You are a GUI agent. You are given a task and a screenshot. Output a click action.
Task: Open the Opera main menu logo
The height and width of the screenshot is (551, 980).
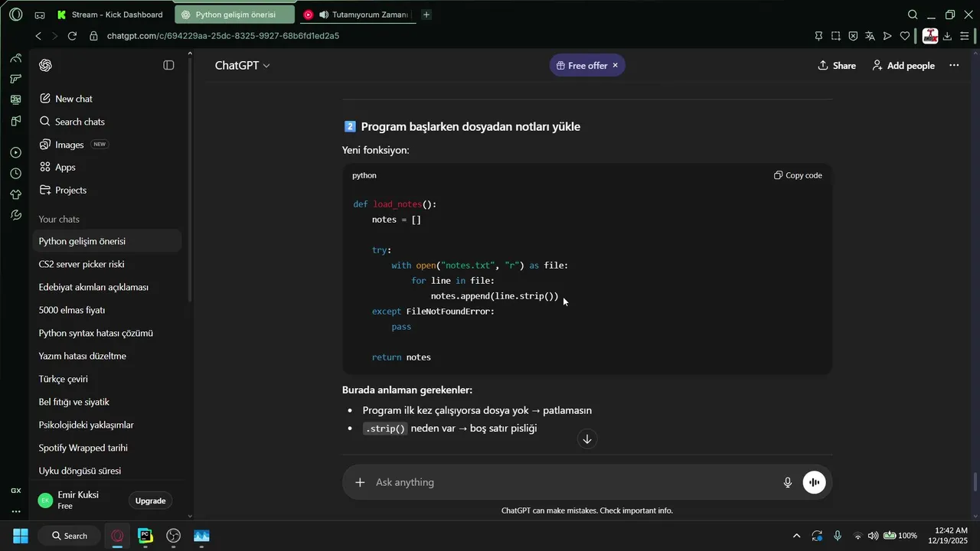point(15,15)
